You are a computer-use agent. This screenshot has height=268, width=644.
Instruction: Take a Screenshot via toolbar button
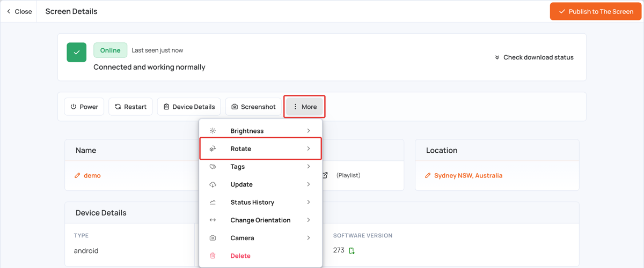click(253, 107)
